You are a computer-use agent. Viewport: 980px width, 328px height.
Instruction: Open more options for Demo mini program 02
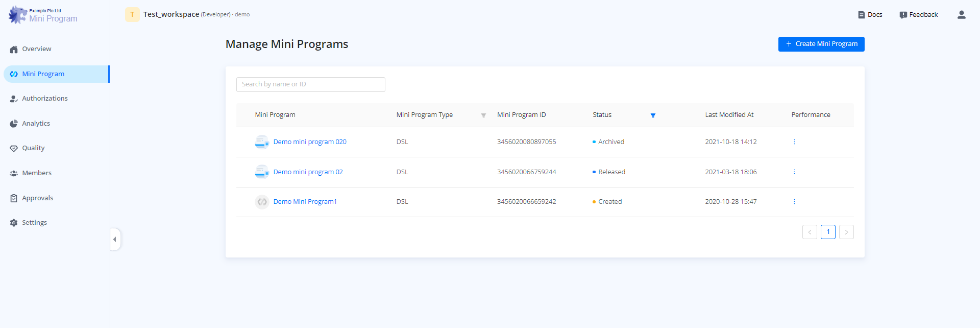click(x=794, y=172)
